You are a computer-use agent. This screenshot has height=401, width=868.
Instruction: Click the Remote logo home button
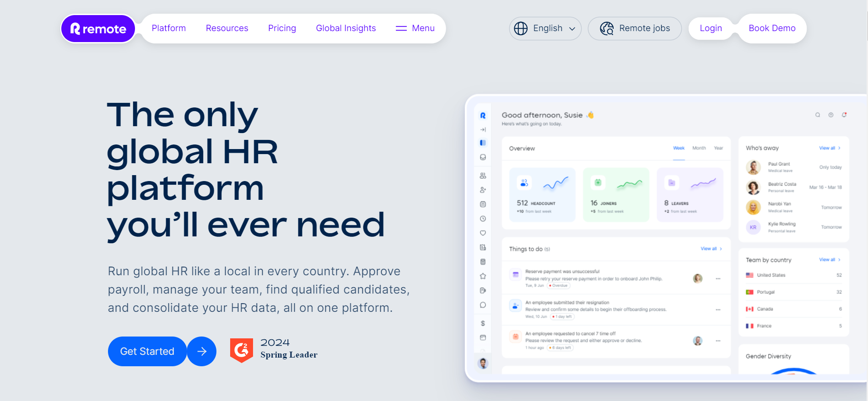coord(98,29)
